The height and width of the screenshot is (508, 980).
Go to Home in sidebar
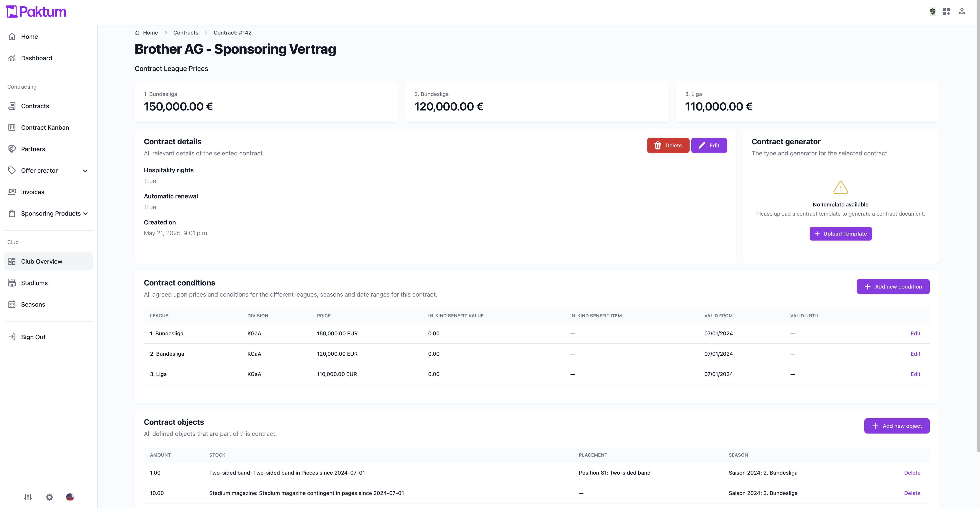point(48,36)
